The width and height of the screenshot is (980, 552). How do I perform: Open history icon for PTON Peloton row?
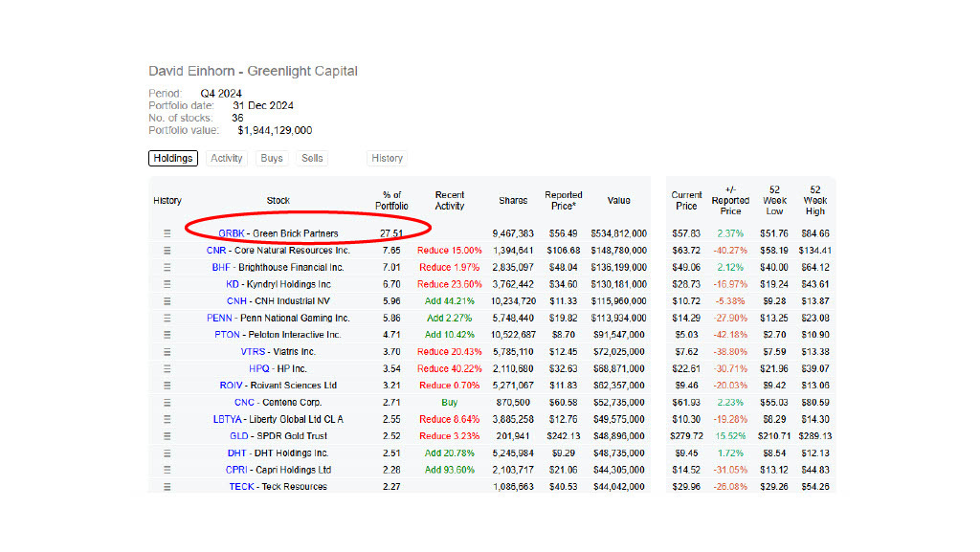(x=167, y=335)
